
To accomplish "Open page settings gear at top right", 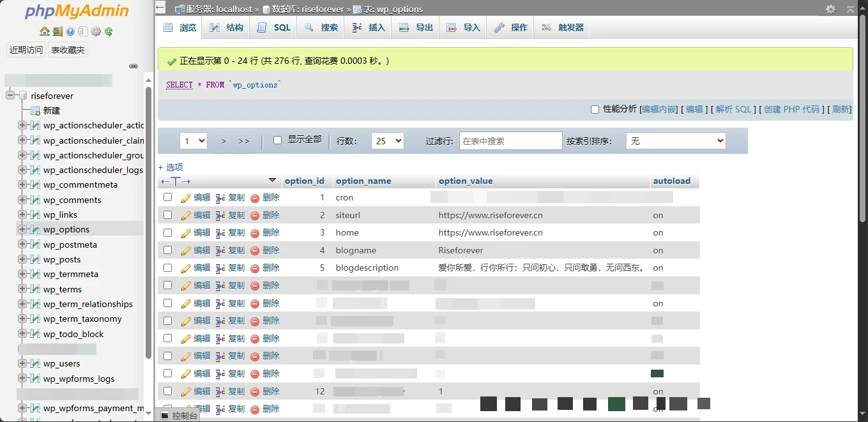I will 830,9.
